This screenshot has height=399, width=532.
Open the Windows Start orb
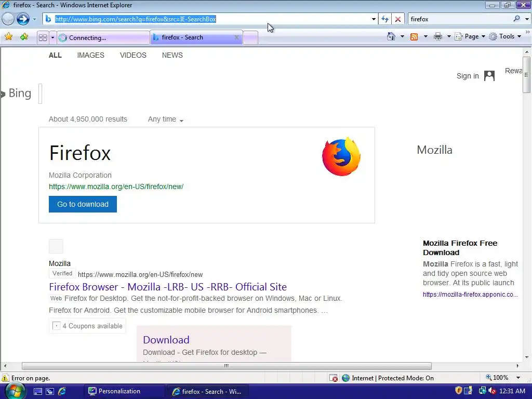pyautogui.click(x=14, y=391)
